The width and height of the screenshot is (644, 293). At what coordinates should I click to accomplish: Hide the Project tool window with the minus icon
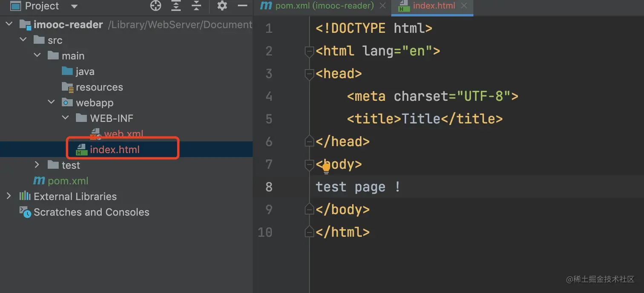point(242,6)
